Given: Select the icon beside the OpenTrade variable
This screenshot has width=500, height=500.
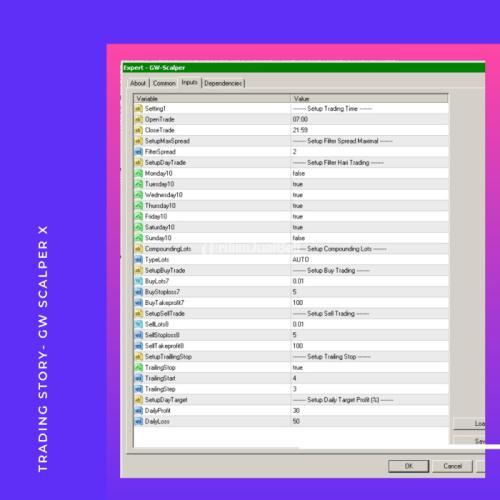Looking at the screenshot, I should 139,119.
